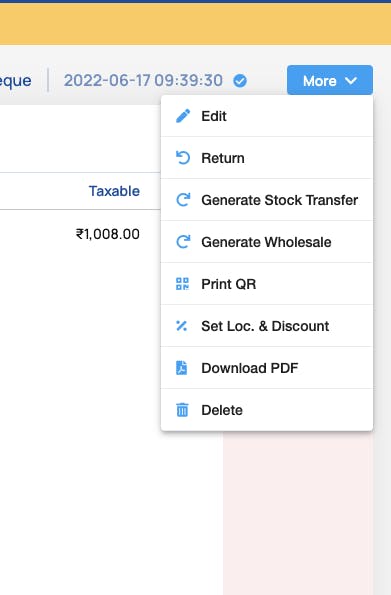Click the trash can icon
This screenshot has height=595, width=391.
(182, 410)
